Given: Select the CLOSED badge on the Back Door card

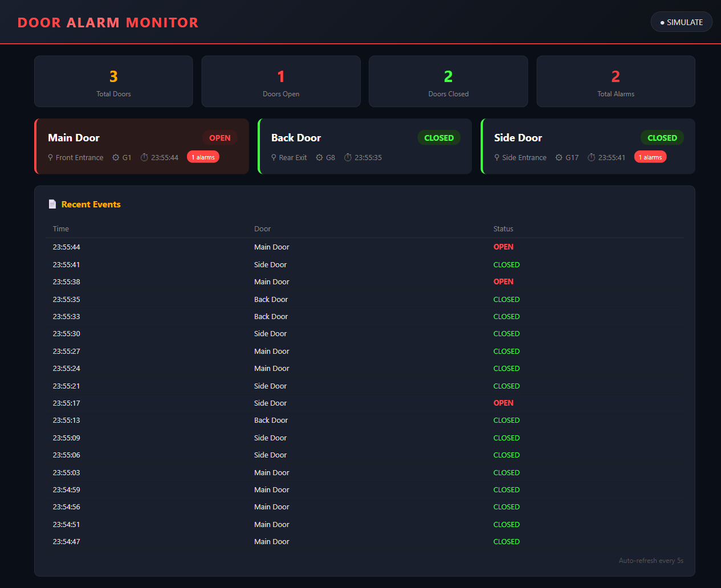Looking at the screenshot, I should point(439,138).
